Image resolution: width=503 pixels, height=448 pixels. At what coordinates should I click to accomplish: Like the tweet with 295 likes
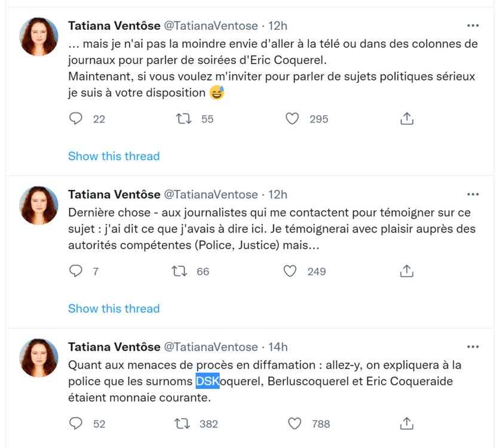[292, 119]
